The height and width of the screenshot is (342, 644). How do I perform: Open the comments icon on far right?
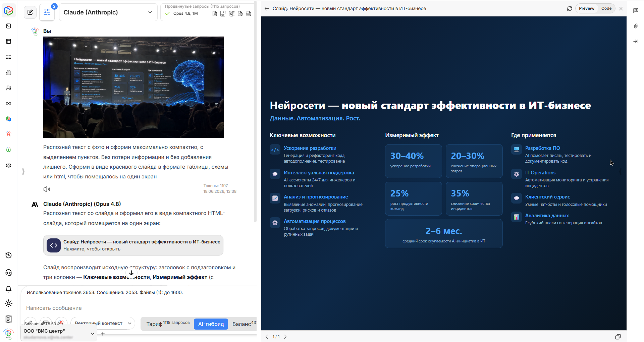636,10
